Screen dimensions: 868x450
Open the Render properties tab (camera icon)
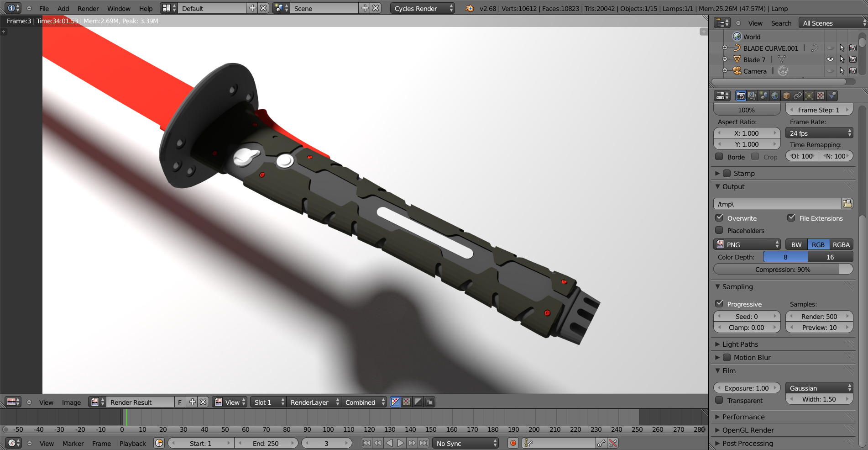[x=741, y=95]
